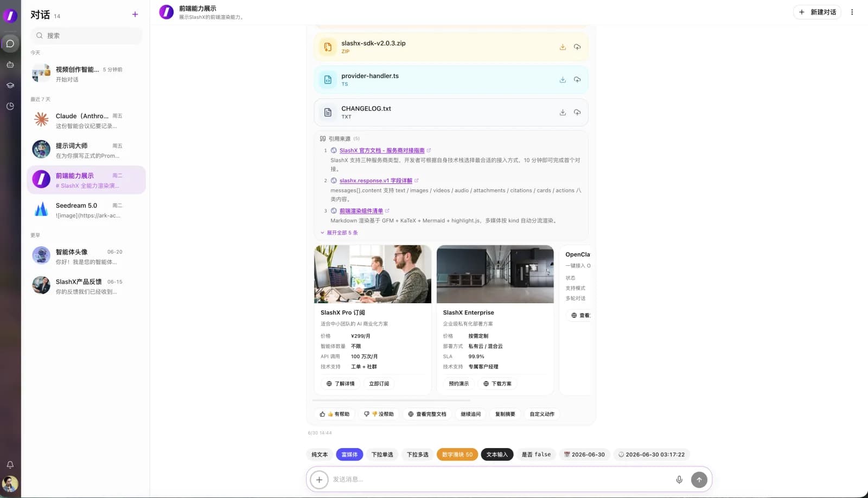The height and width of the screenshot is (498, 868).
Task: Click the microphone icon in the message box
Action: click(679, 480)
